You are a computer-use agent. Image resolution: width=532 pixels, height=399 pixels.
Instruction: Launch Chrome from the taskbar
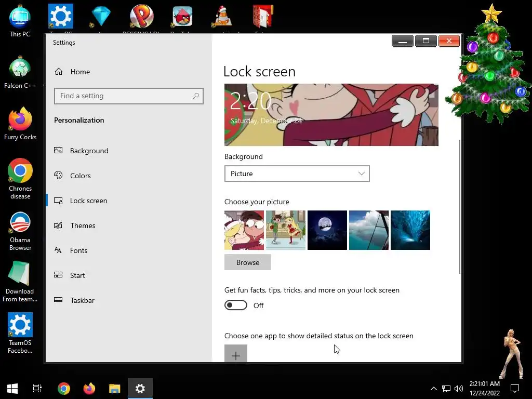click(64, 389)
